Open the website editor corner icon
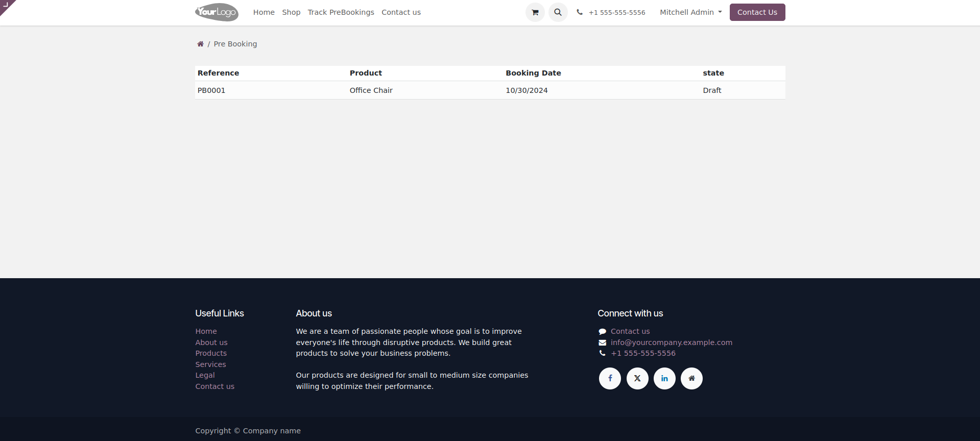The height and width of the screenshot is (441, 980). [x=6, y=5]
